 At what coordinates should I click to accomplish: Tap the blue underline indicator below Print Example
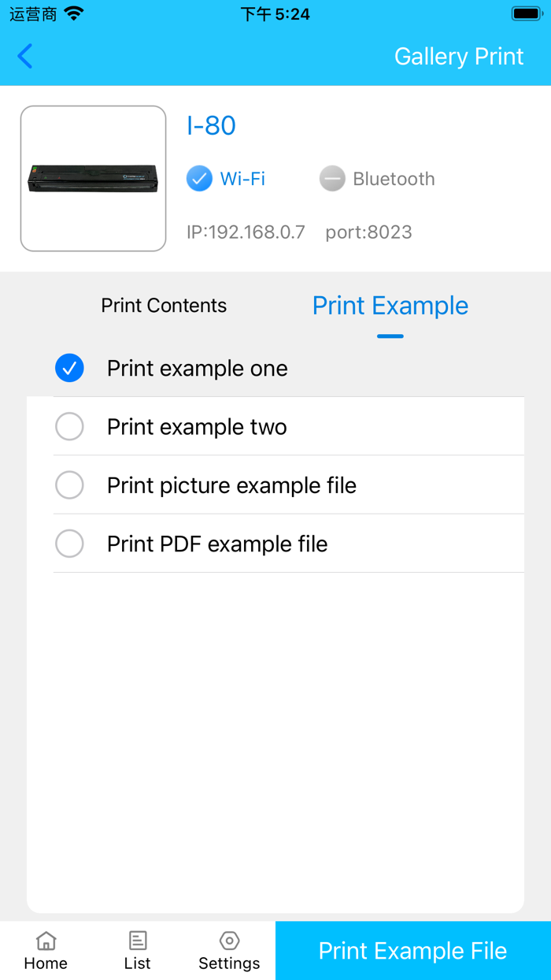click(x=390, y=336)
